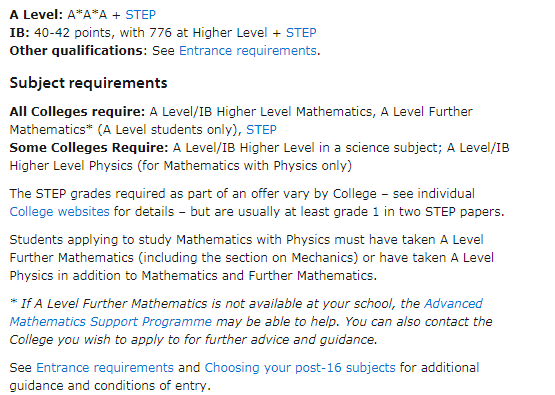Viewport: 555px width, 395px height.
Task: Click the bold 'All Colleges require:' text
Action: tap(77, 112)
